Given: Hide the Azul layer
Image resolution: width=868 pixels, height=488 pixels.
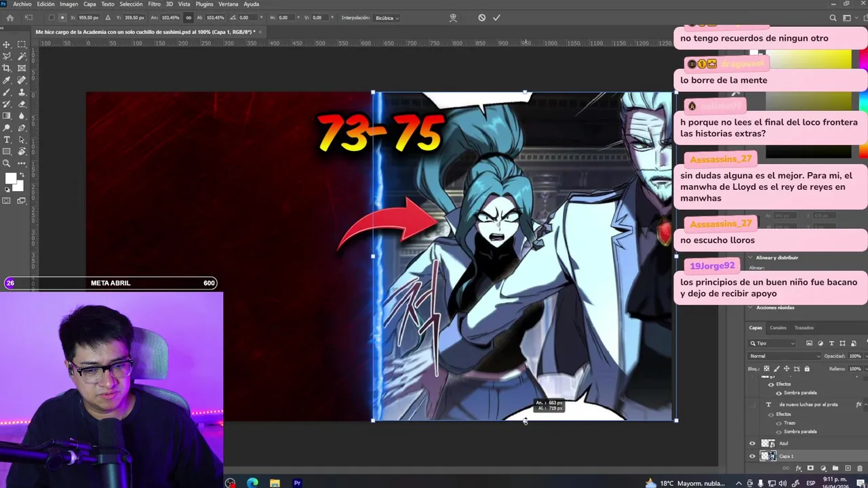Looking at the screenshot, I should [751, 443].
